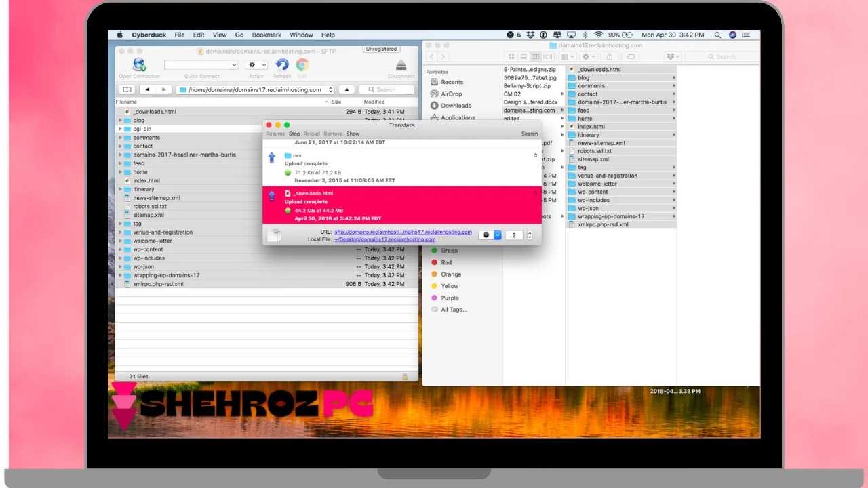Click the Edit Chrome icon in Cyberduck toolbar
The image size is (868, 488).
click(x=302, y=64)
